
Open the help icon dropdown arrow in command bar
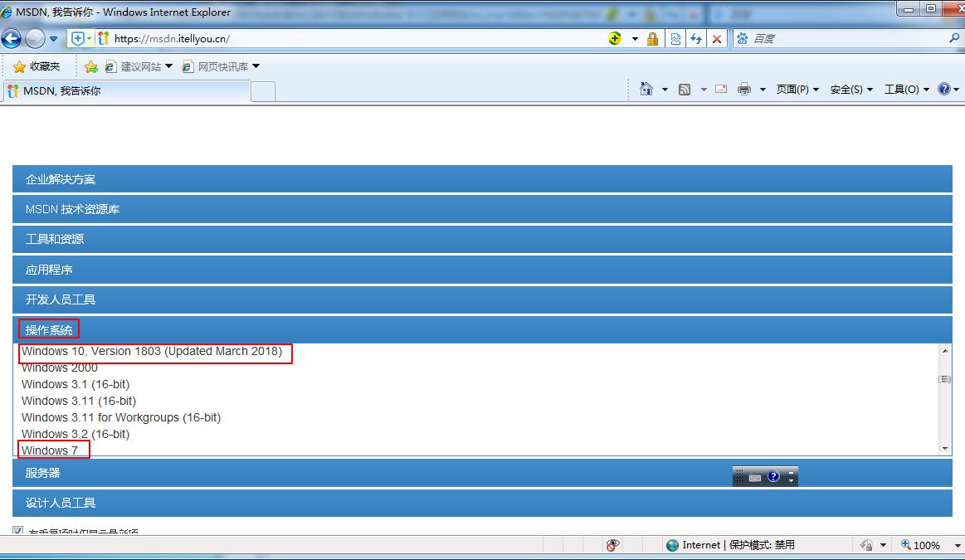(957, 90)
